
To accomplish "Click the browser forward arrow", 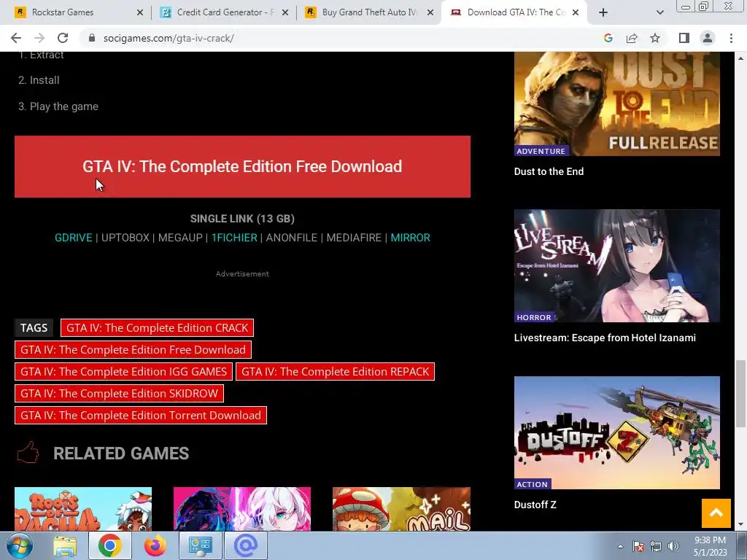I will [39, 38].
